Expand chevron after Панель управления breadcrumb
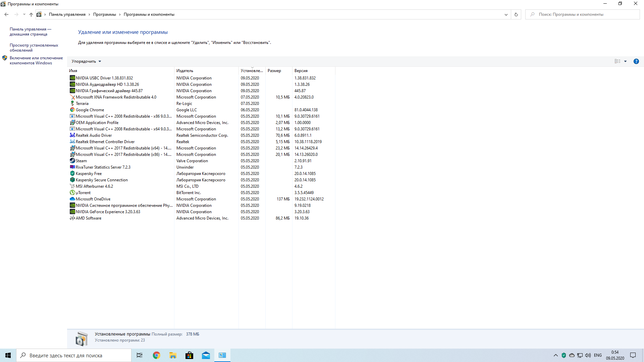 (89, 14)
